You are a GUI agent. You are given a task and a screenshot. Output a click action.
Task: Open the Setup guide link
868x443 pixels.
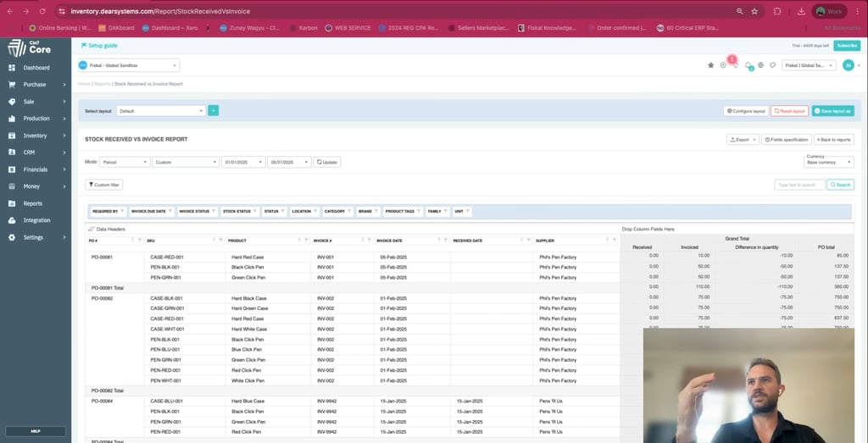pyautogui.click(x=100, y=46)
